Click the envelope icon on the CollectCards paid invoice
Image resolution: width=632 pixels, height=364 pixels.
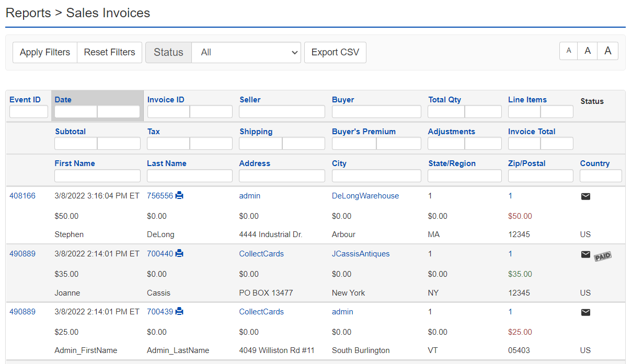point(585,254)
